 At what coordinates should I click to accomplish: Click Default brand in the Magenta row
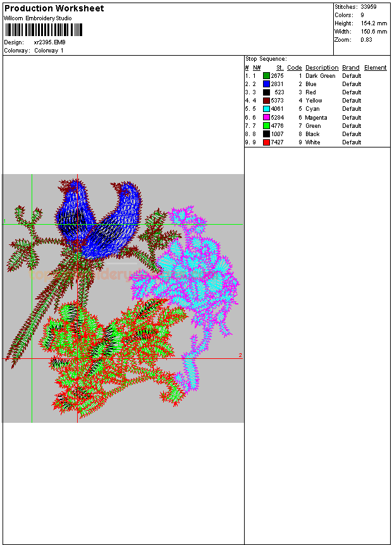click(352, 118)
